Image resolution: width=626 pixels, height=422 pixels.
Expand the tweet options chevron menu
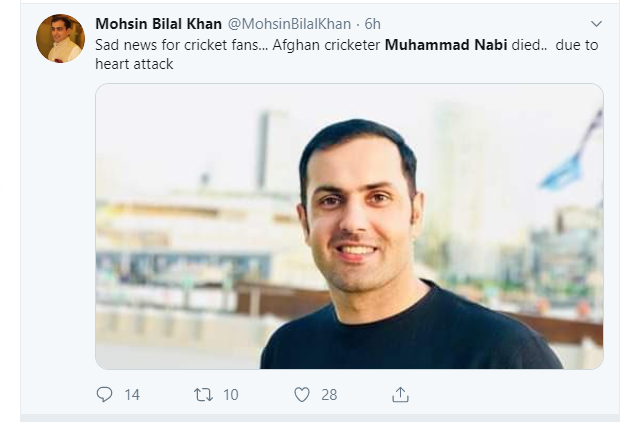point(597,23)
